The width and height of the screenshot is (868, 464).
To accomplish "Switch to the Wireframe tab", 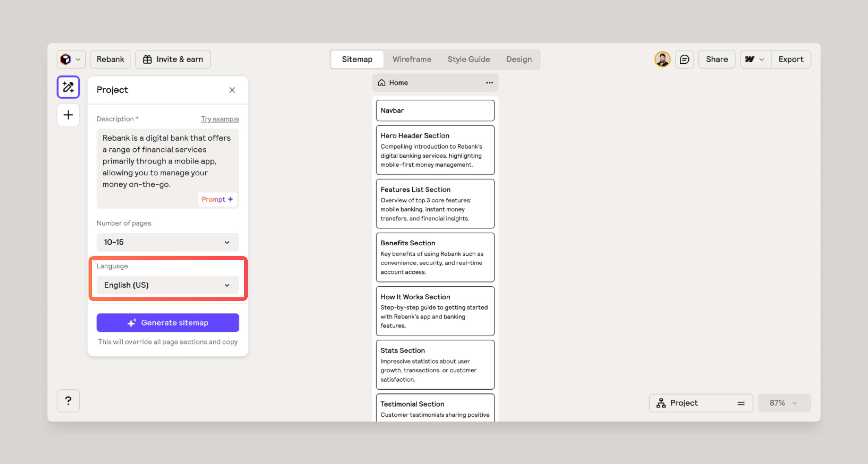I will coord(411,59).
